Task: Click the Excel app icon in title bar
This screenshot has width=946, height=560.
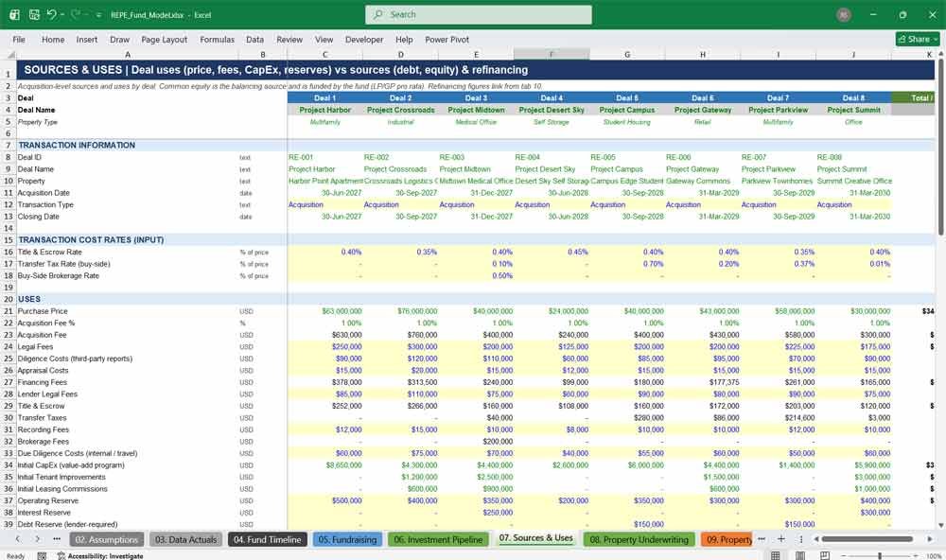Action: click(14, 14)
